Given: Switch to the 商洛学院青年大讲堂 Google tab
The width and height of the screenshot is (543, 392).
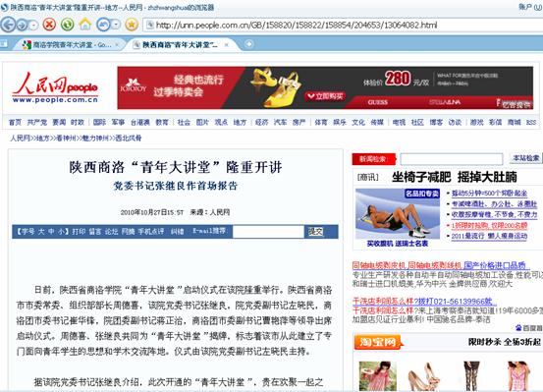Looking at the screenshot, I should 70,45.
